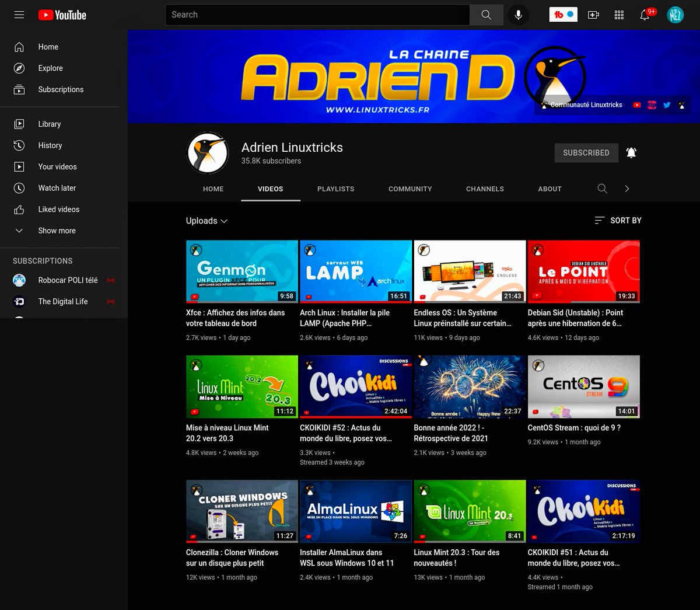Open title 'Bonne année 2022 ! -'
This screenshot has height=610, width=700.
coord(451,433)
